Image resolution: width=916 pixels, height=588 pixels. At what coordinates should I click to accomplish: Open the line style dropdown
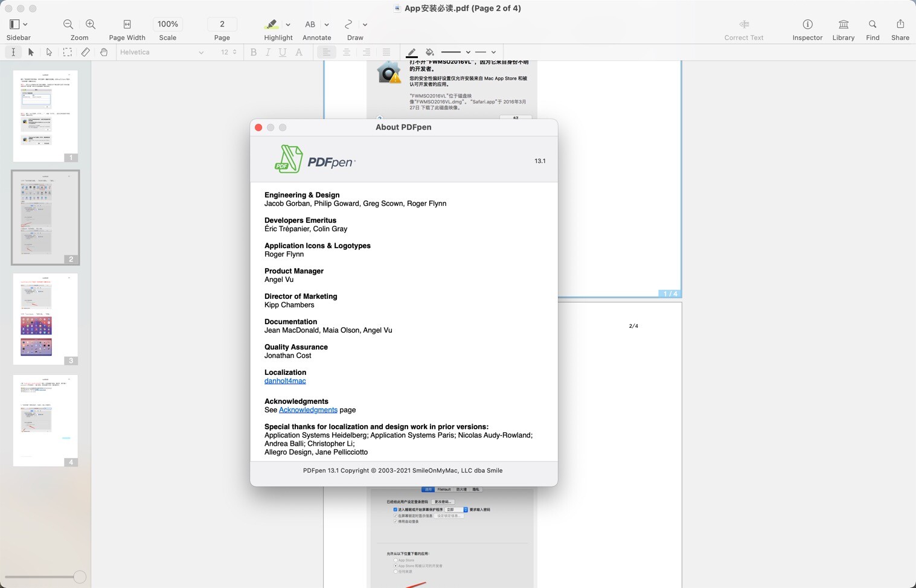pos(485,52)
